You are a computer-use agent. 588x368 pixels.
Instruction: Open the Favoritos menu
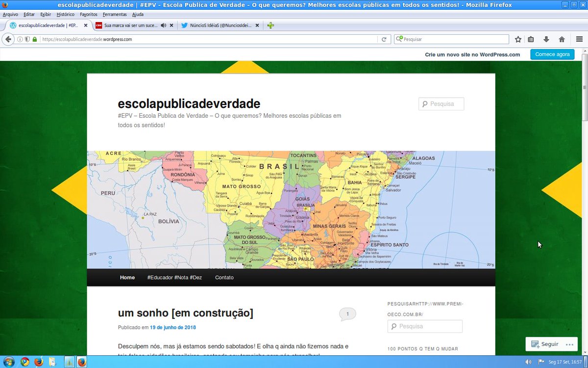[89, 14]
